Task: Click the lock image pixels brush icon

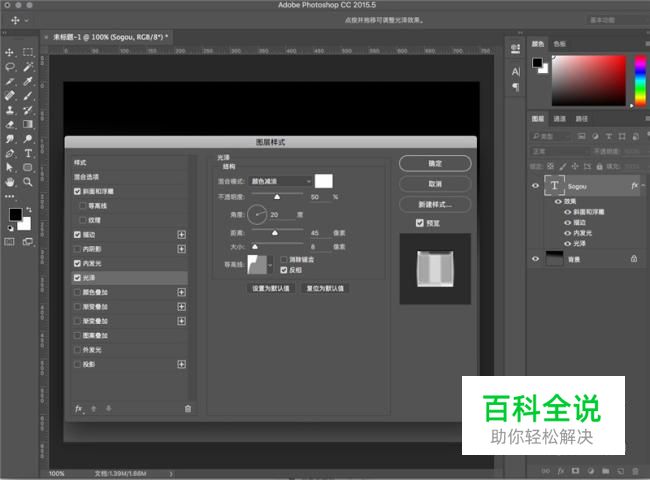Action: pyautogui.click(x=563, y=167)
